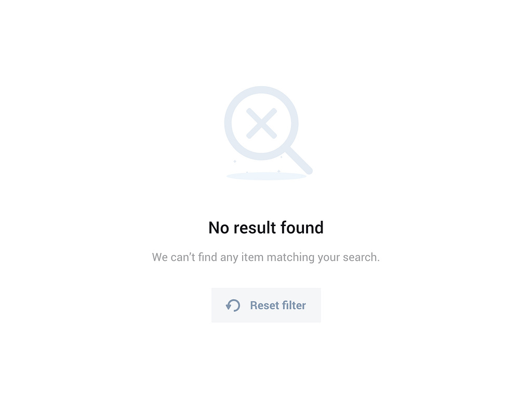Screen dimensions: 532x399
Task: Click the word "result" in the heading
Action: (255, 228)
